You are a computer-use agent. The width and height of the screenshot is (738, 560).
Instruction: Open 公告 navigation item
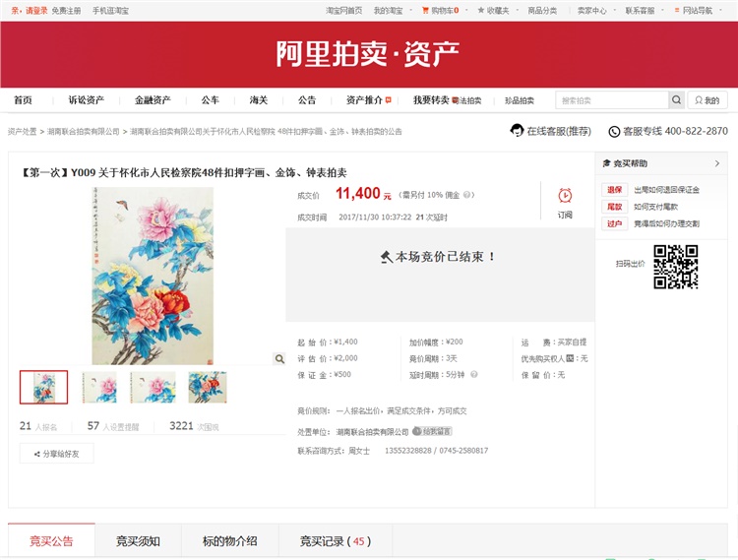307,99
